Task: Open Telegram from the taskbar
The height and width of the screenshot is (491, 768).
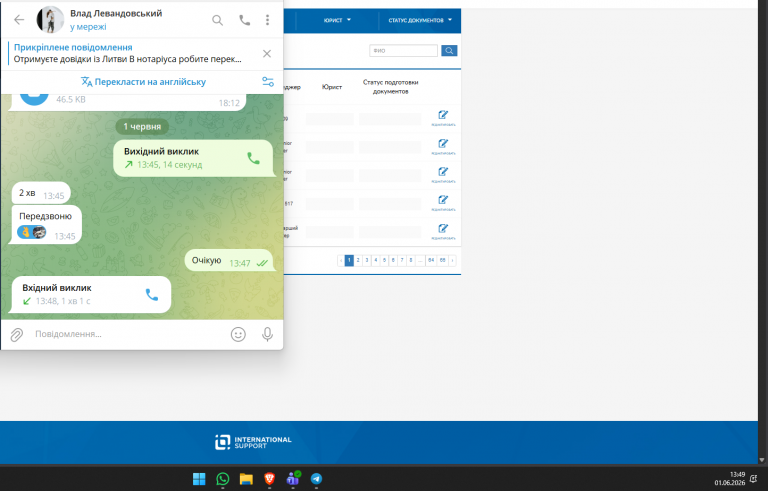Action: point(316,479)
